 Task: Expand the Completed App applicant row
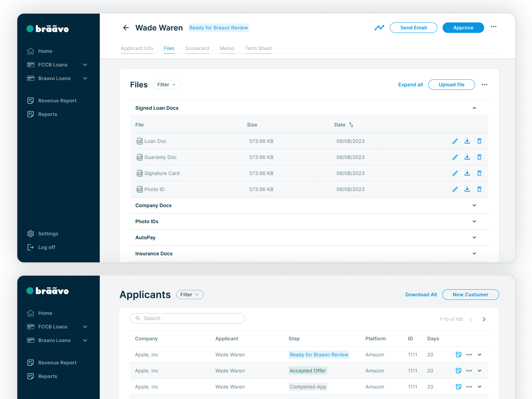479,387
